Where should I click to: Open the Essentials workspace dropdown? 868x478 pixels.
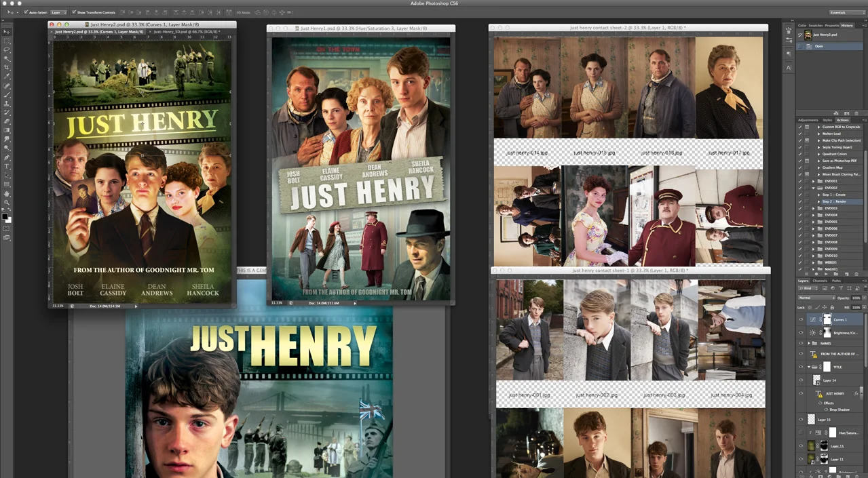click(847, 12)
